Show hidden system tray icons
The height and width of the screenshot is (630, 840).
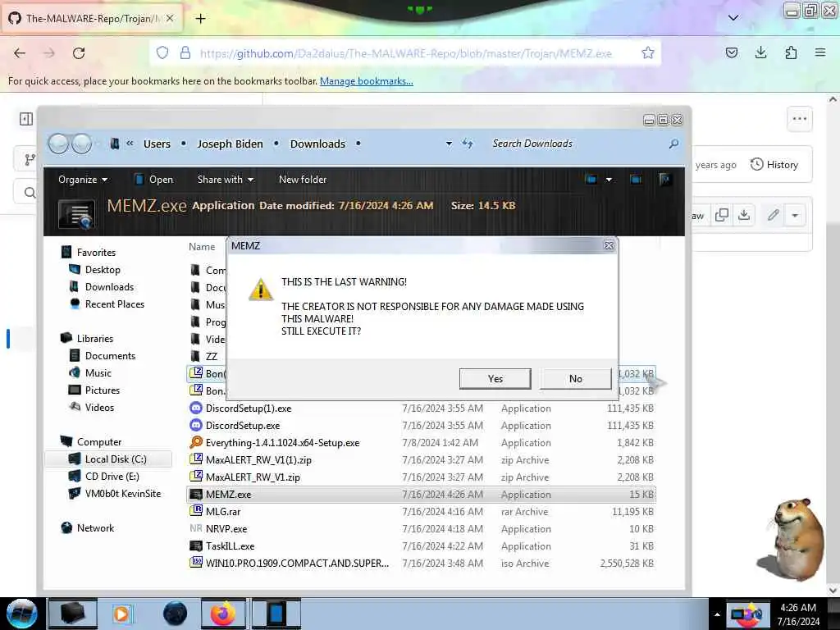(716, 614)
